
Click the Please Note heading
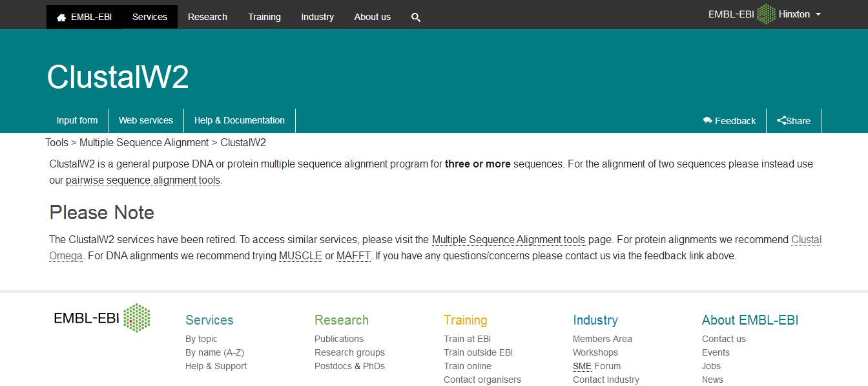click(102, 213)
